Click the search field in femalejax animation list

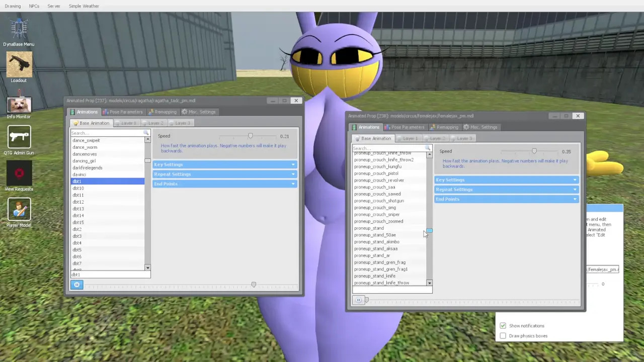(x=388, y=148)
